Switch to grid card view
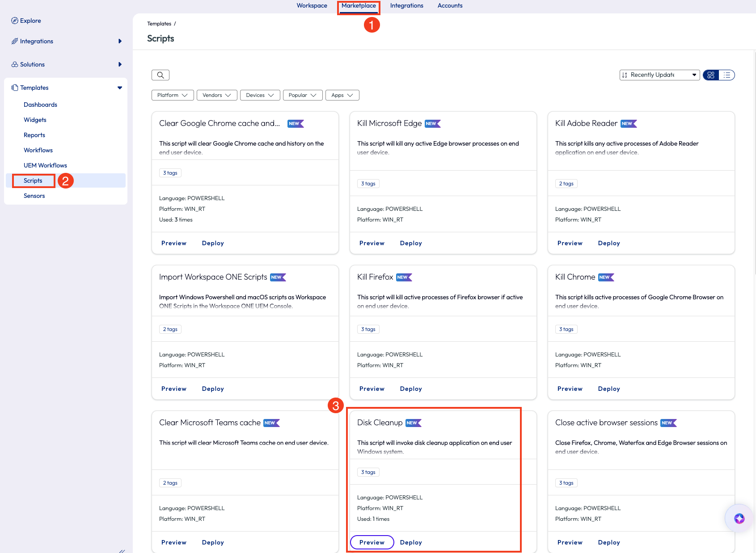Viewport: 756px width, 553px height. [711, 75]
